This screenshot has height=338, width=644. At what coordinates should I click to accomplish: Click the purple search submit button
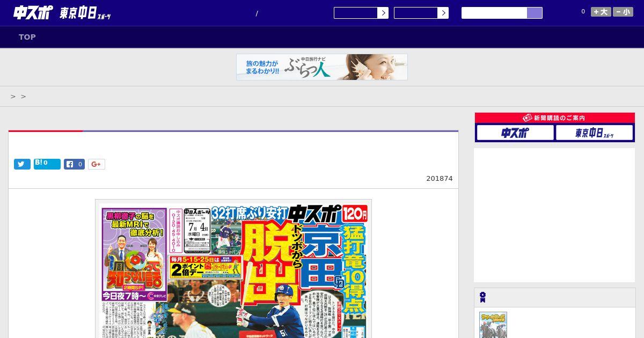click(x=535, y=13)
